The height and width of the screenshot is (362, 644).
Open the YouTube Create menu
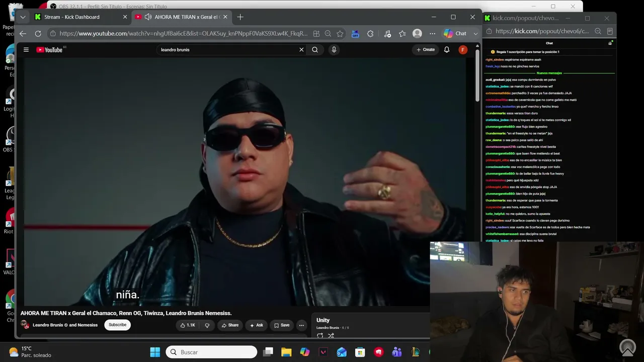point(426,50)
